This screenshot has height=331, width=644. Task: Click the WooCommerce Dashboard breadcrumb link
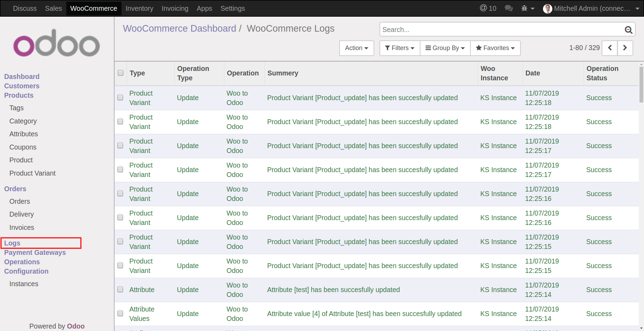(179, 29)
